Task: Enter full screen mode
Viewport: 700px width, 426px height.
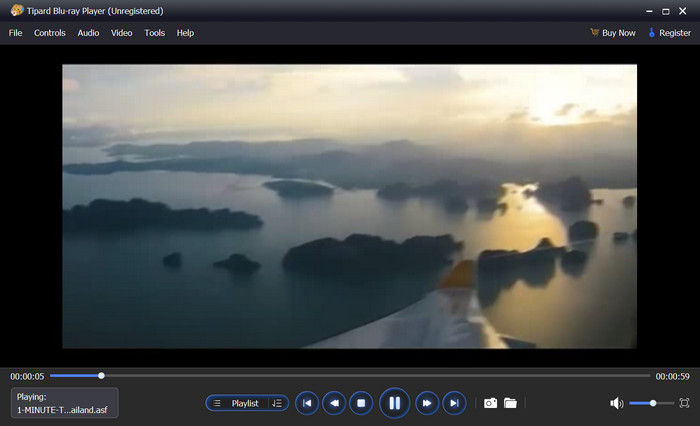Action: (x=684, y=403)
